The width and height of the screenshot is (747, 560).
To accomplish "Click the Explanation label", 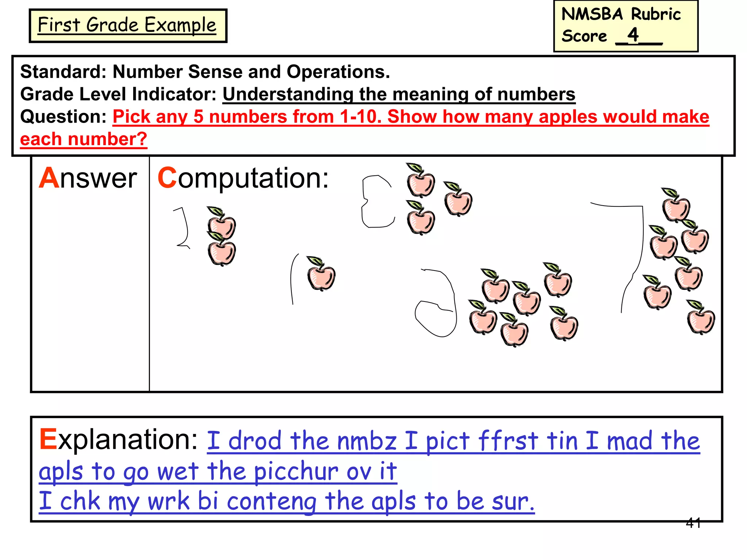I will point(119,440).
